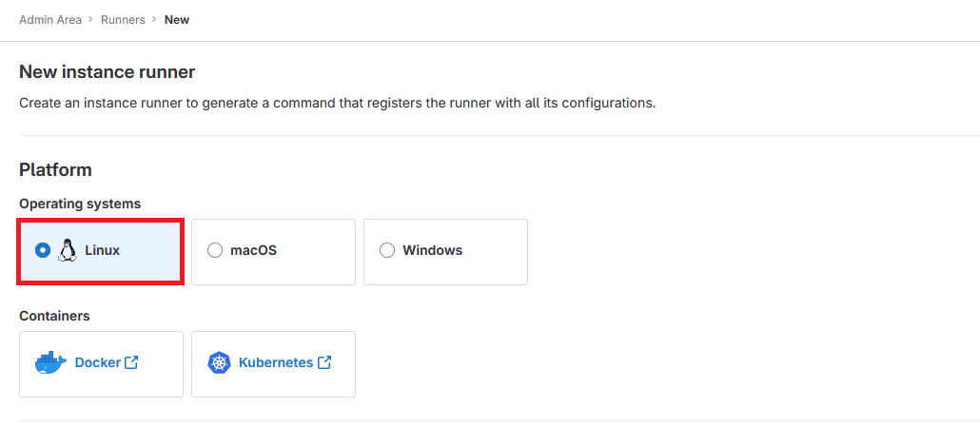Click the breadcrumb chevron after Runners

pyautogui.click(x=155, y=19)
